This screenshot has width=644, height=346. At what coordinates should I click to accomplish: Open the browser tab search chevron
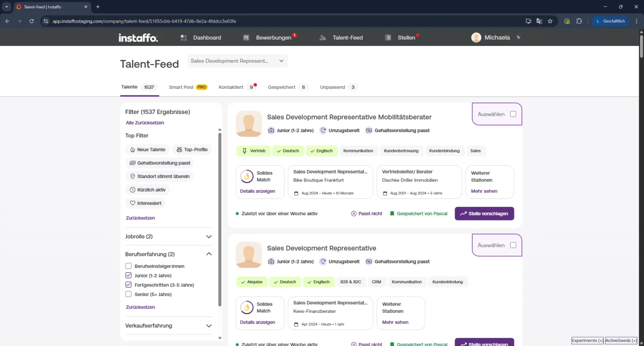click(x=7, y=7)
